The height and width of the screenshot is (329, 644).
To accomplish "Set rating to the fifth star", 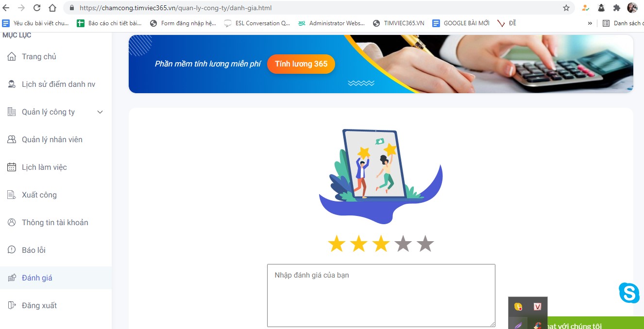I will click(425, 244).
